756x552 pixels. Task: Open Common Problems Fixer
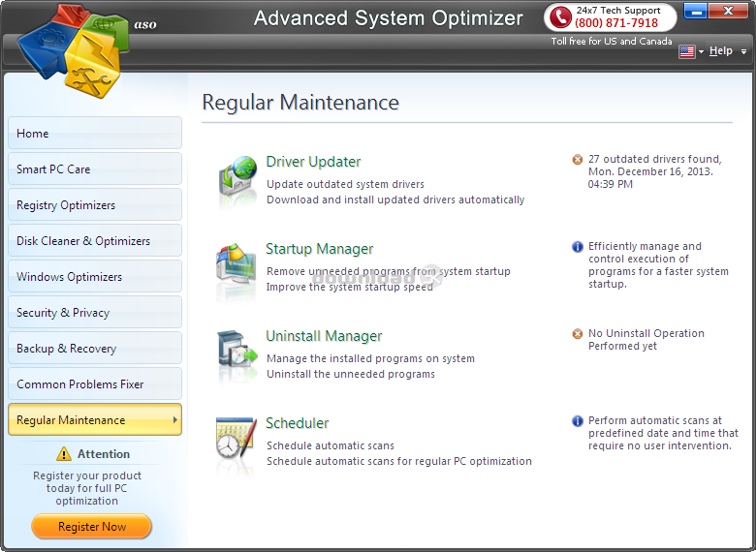tap(95, 383)
